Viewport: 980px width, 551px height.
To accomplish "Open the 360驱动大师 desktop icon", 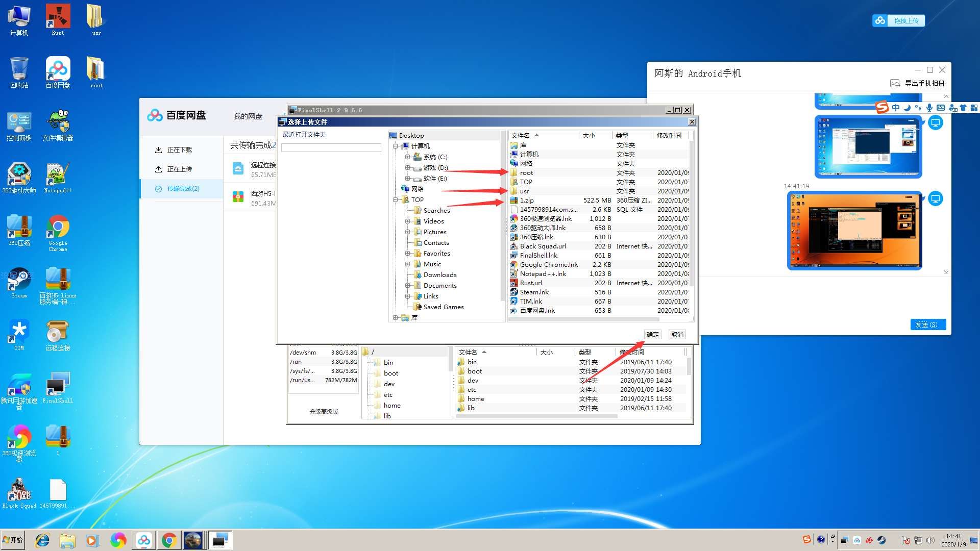I will tap(19, 178).
